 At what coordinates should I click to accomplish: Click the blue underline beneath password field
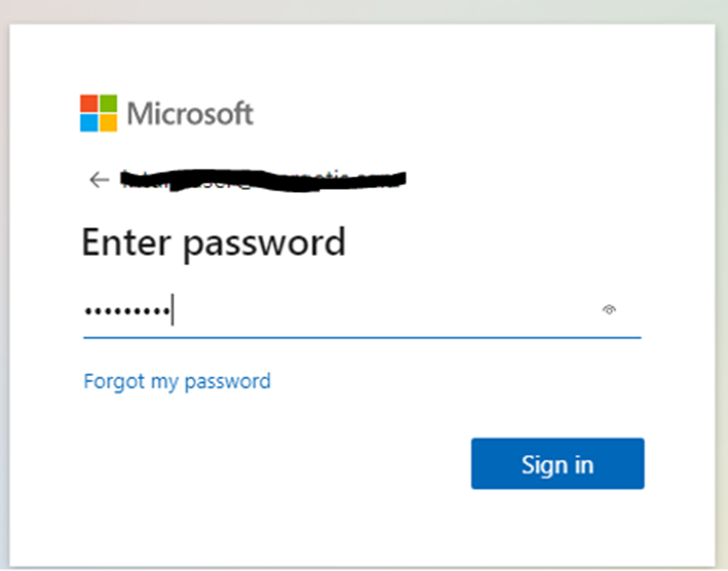[362, 337]
